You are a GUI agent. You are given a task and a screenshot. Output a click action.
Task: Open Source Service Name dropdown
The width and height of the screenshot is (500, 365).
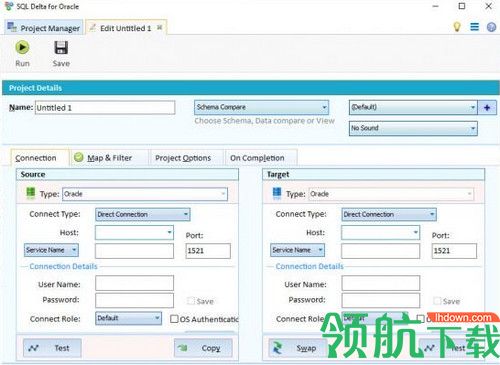(51, 250)
